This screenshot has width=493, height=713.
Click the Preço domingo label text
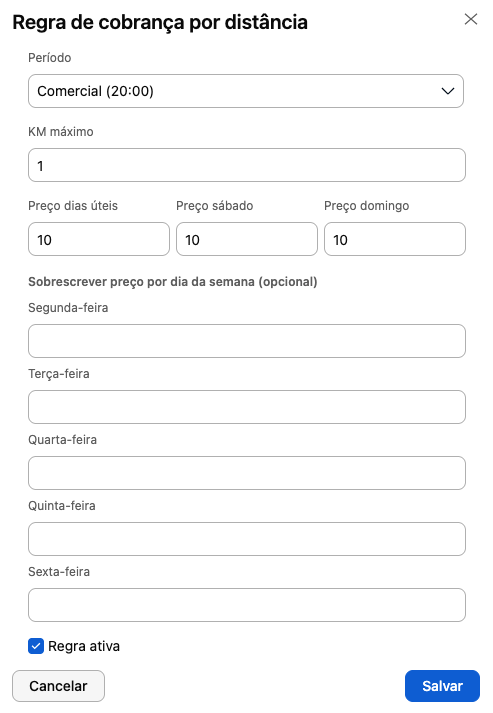pyautogui.click(x=367, y=206)
